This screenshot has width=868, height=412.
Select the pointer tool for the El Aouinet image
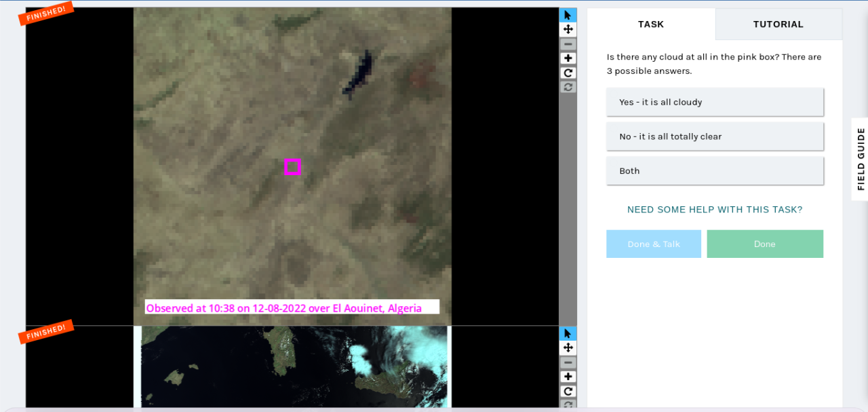point(568,15)
